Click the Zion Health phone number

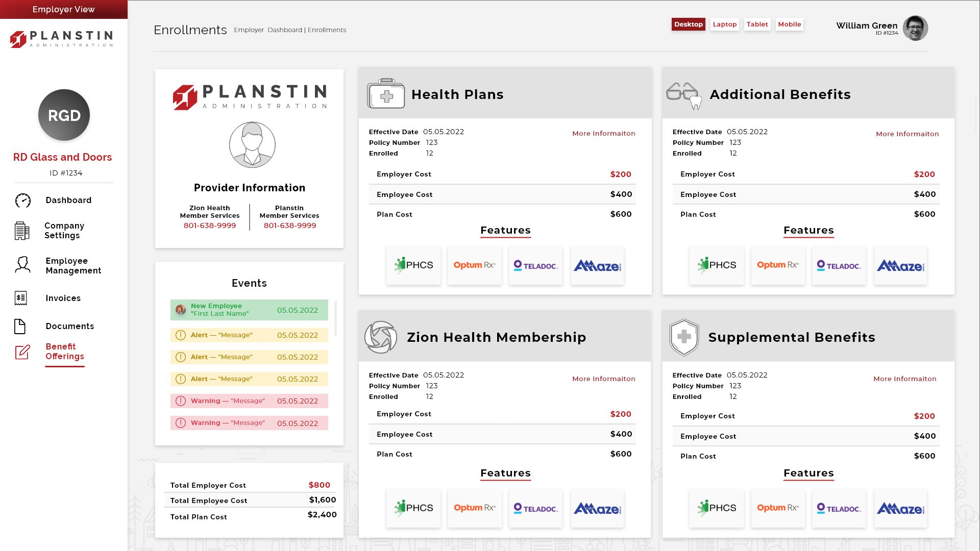tap(210, 226)
